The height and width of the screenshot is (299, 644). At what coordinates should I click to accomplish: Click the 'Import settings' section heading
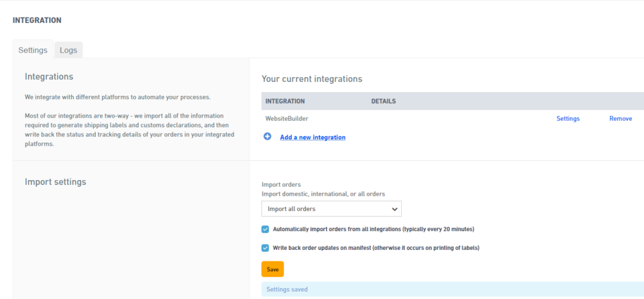[56, 181]
